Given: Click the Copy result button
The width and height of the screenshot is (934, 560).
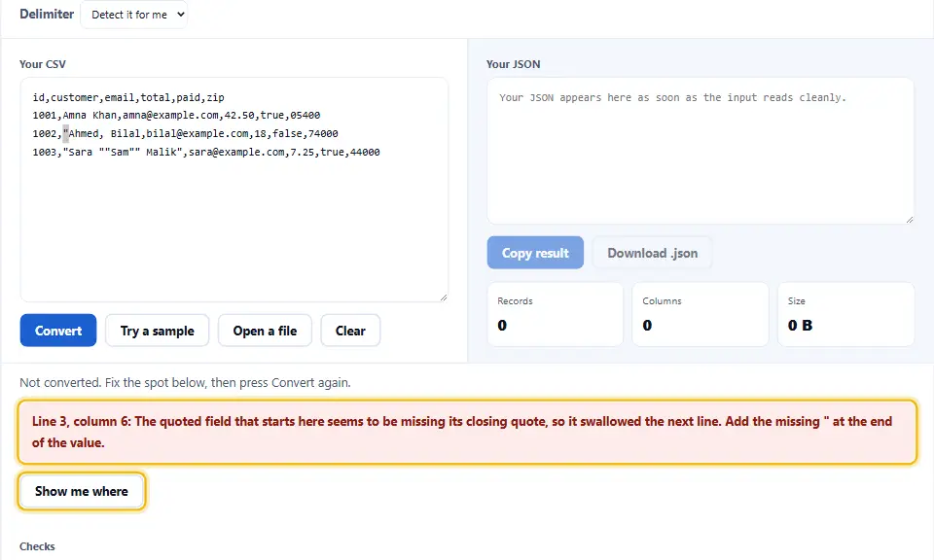Looking at the screenshot, I should 535,253.
